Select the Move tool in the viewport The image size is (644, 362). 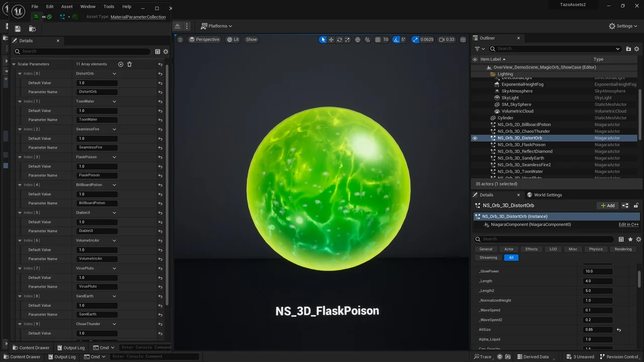click(x=332, y=39)
